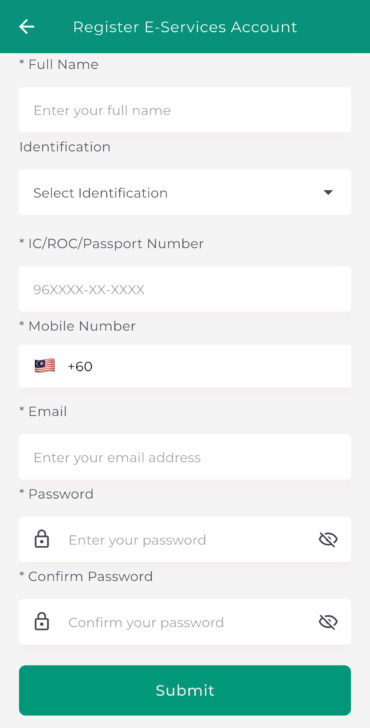Open the Select Identification dropdown
This screenshot has height=728, width=370.
click(185, 192)
